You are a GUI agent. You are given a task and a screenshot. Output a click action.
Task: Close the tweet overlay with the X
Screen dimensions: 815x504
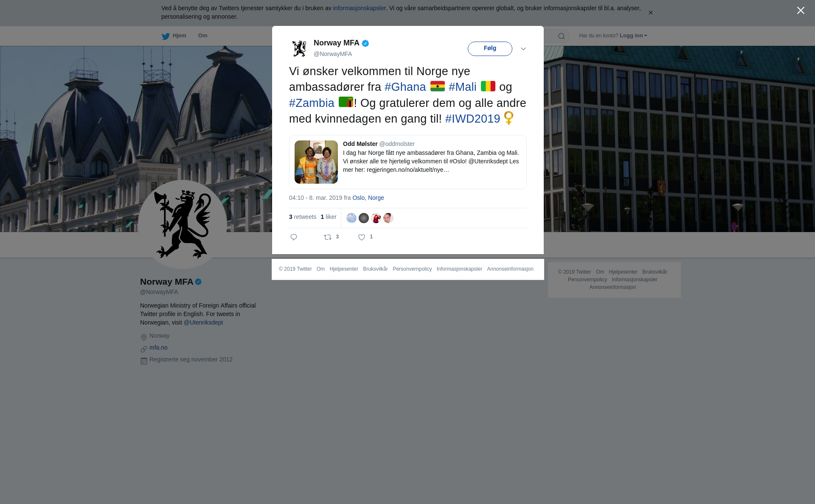pos(801,10)
